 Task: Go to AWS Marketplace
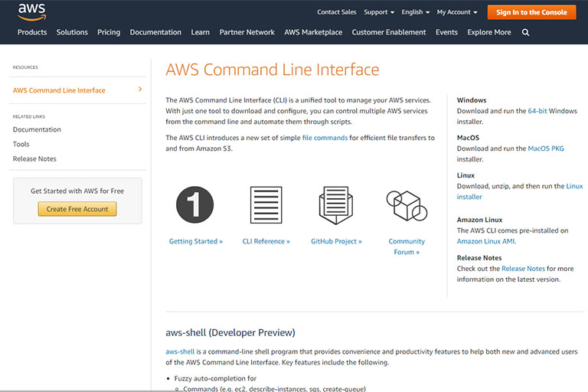313,32
